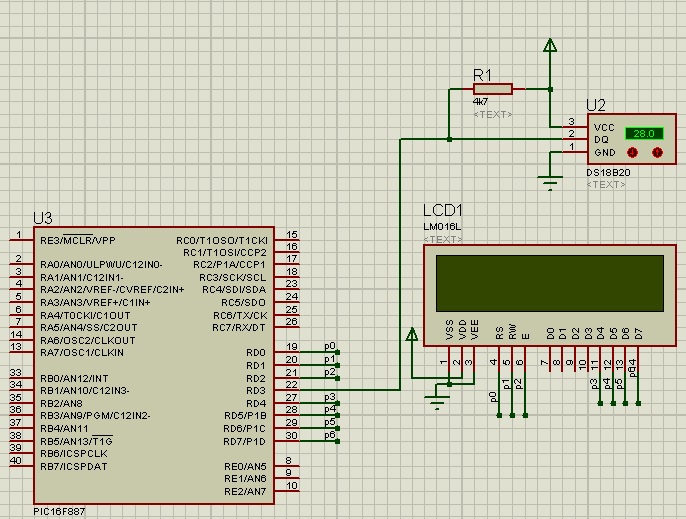Click the RA2/AN2/VREF-/CVREF/C2IN+ pin label
686x519 pixels.
(112, 290)
